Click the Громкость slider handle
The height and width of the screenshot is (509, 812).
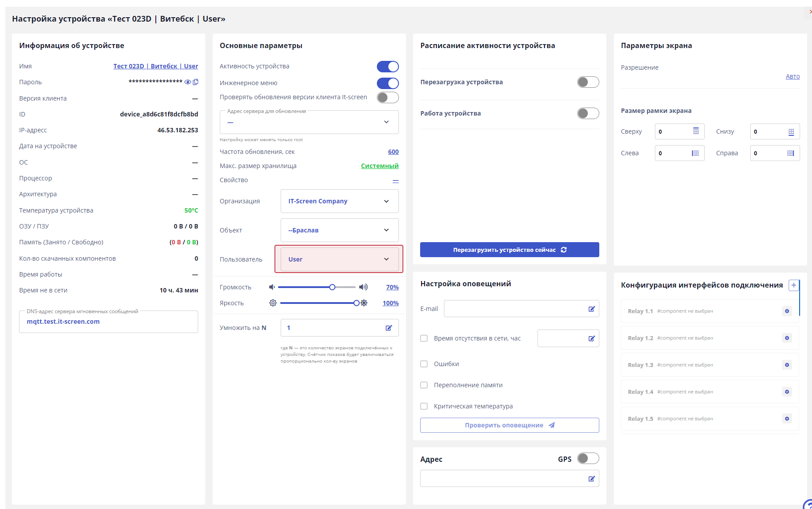(332, 287)
